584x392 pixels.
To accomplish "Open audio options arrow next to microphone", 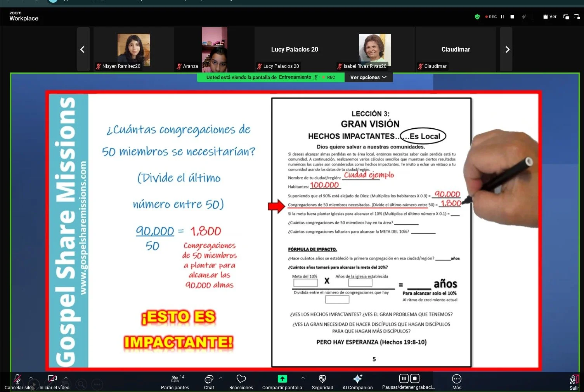I will 31,378.
